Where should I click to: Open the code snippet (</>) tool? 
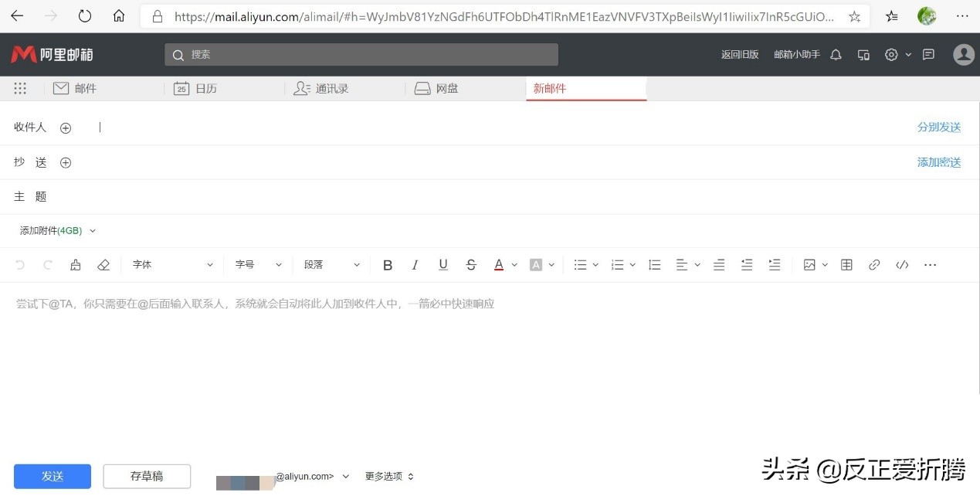901,264
